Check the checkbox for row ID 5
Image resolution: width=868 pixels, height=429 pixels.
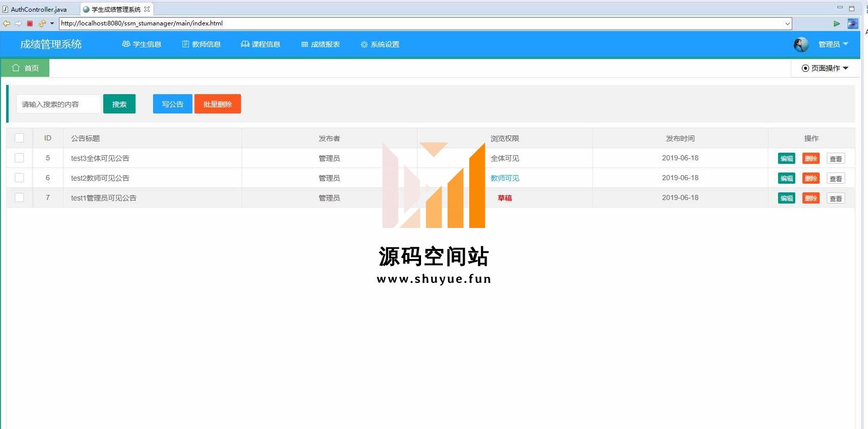pos(19,158)
